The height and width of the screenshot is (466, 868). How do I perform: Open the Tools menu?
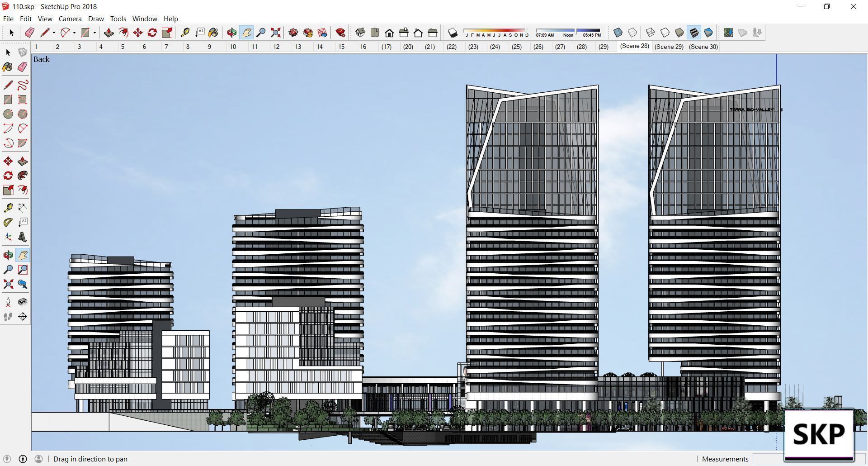tap(118, 19)
